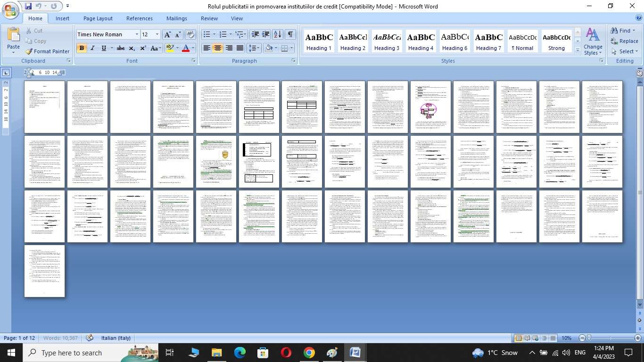Click the Sort icon in Paragraph group
The width and height of the screenshot is (644, 362).
(278, 34)
